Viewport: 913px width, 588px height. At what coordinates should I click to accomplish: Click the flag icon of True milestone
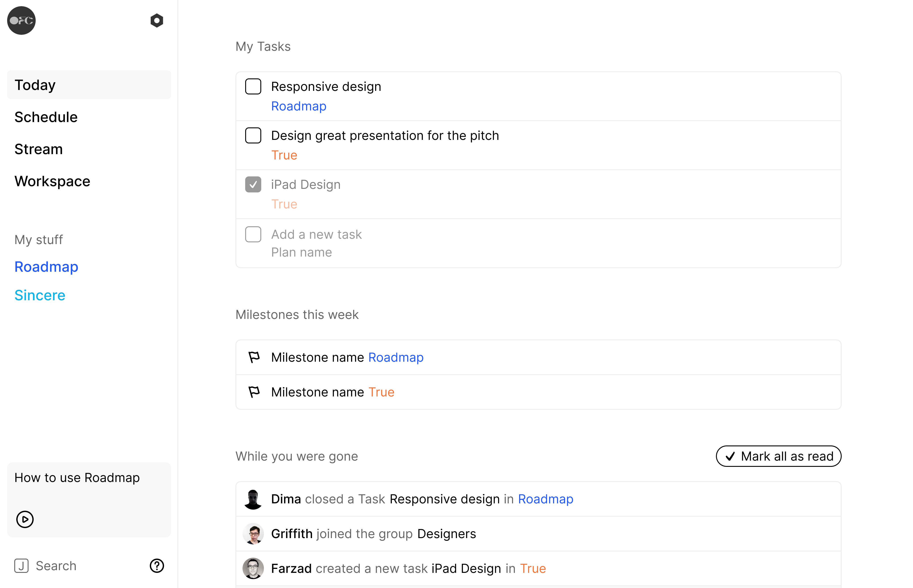254,392
